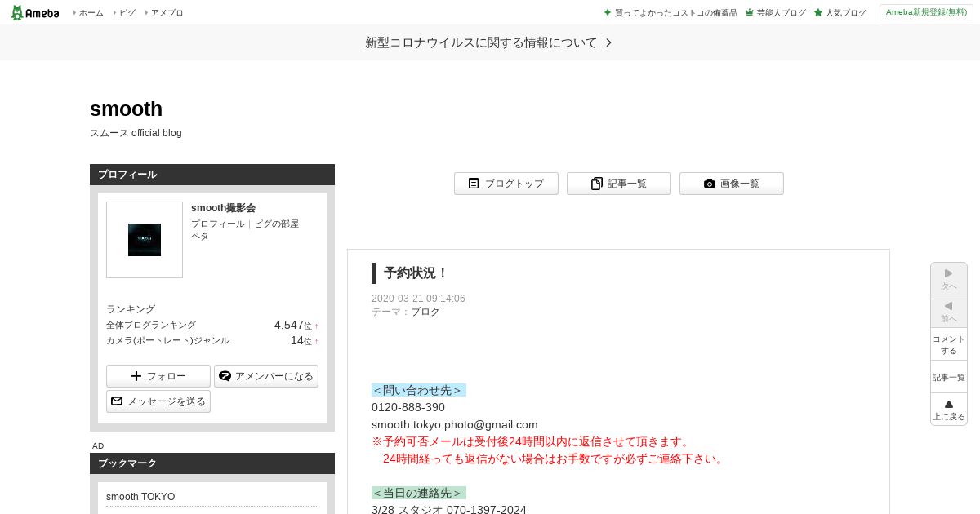This screenshot has width=980, height=514.
Task: Click the camera icon on 画像一覧
Action: pos(710,184)
